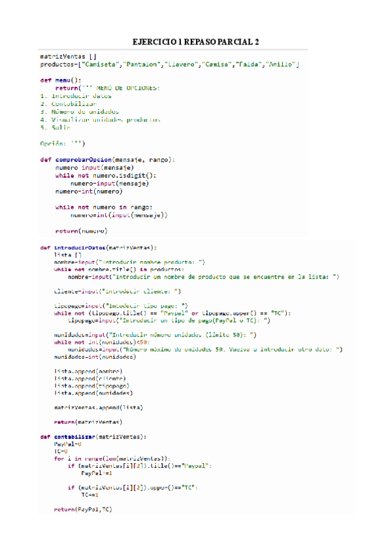Click the def comprobarOpcion function header

[107, 159]
